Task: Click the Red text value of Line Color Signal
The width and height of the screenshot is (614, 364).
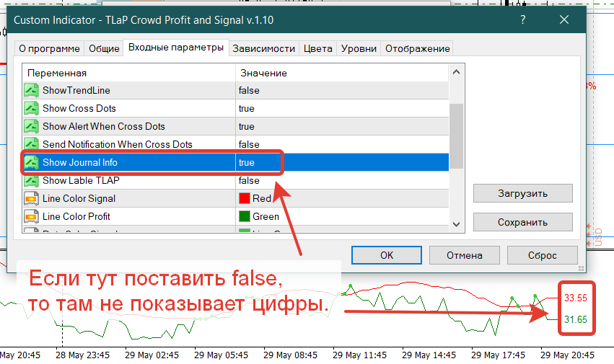Action: (x=262, y=198)
